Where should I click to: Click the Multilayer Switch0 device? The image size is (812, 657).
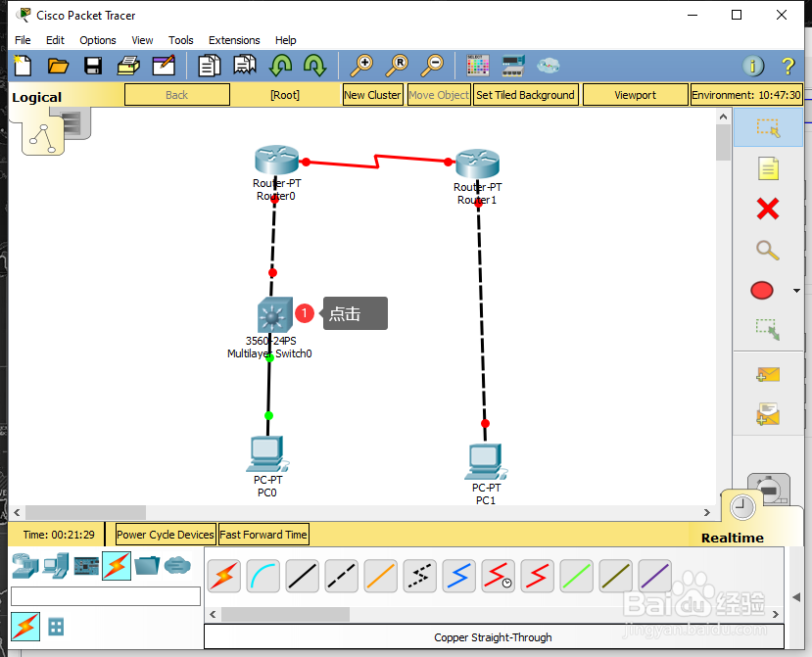(x=274, y=314)
